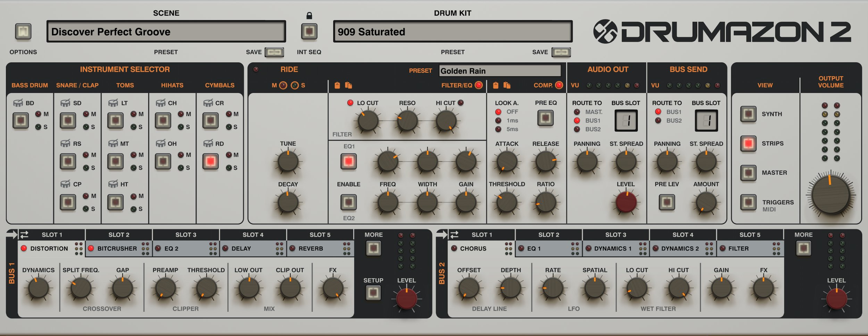Select the CP clap pad

(x=68, y=202)
